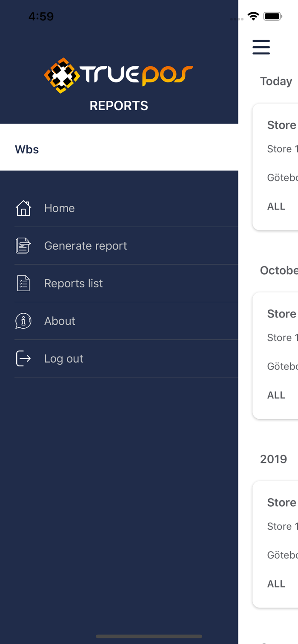298x644 pixels.
Task: Tap the battery status icon
Action: click(x=272, y=17)
